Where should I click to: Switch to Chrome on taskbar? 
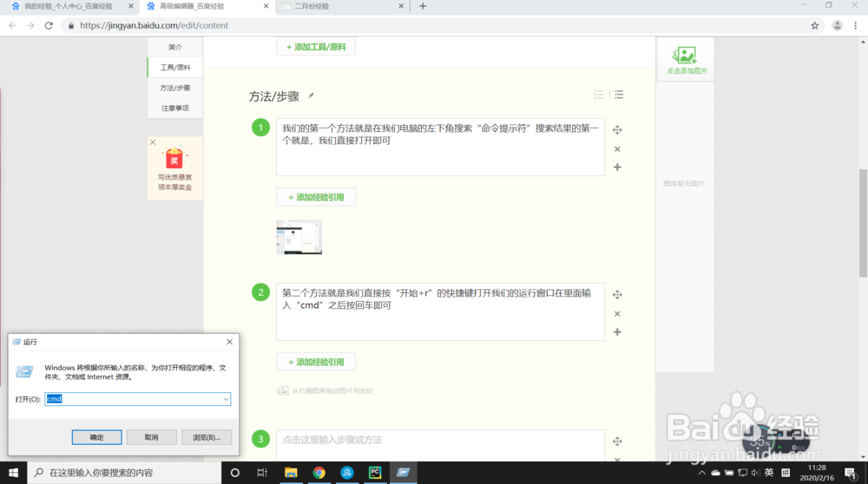pyautogui.click(x=319, y=473)
